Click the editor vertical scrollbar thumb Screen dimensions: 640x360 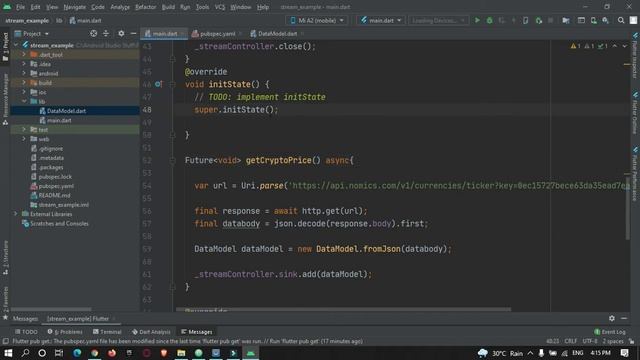click(x=627, y=207)
